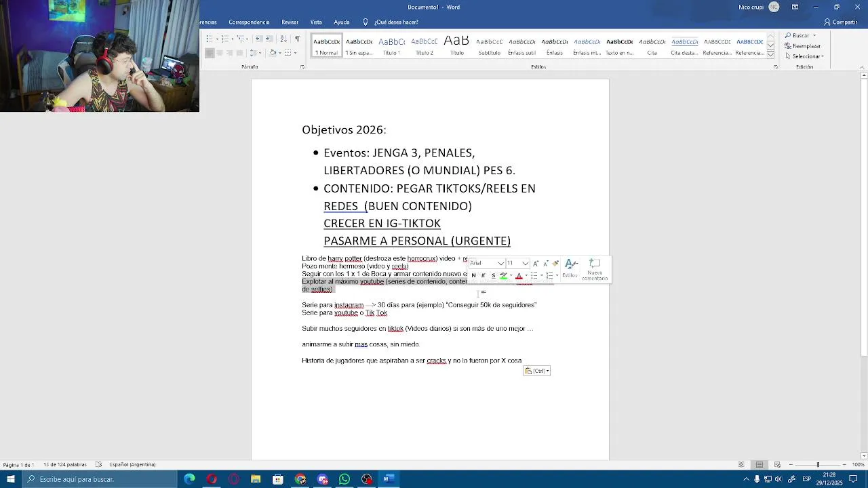Screen dimensions: 868x488
Task: Click format painter brush in mini toolbar
Action: [x=555, y=263]
